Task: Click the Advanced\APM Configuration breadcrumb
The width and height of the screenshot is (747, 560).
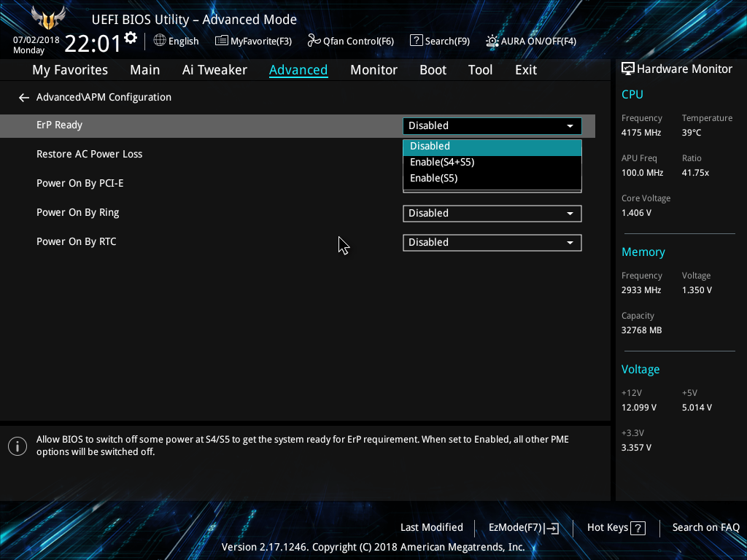Action: (104, 97)
